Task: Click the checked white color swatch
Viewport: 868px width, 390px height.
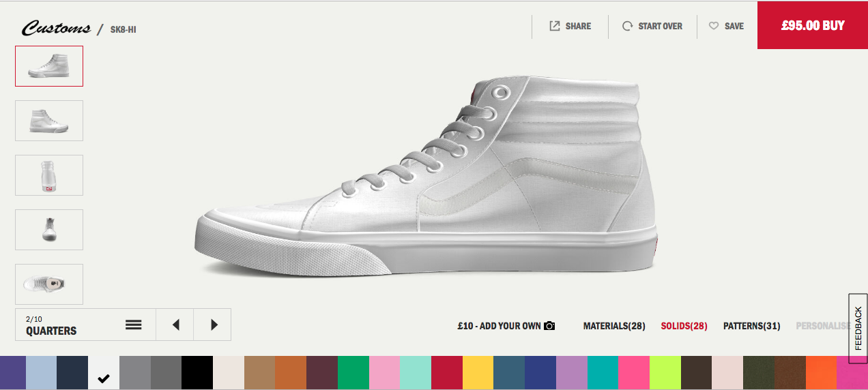Action: point(104,373)
